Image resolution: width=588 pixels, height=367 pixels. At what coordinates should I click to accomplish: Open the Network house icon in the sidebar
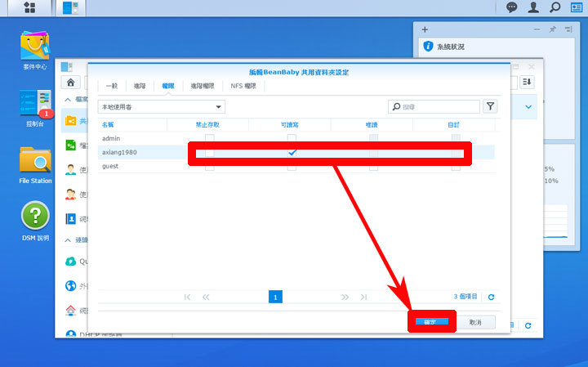click(70, 311)
